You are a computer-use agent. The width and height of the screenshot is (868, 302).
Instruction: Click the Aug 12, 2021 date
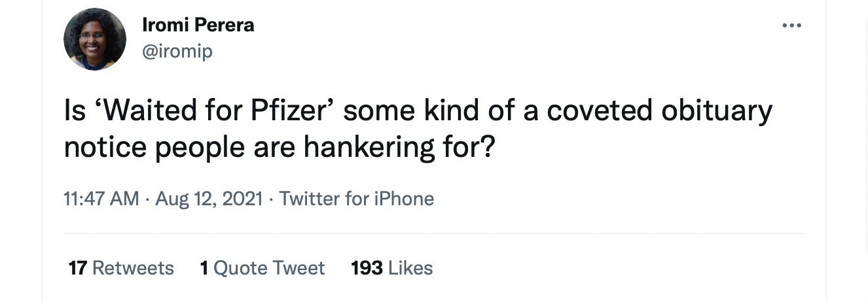point(209,199)
